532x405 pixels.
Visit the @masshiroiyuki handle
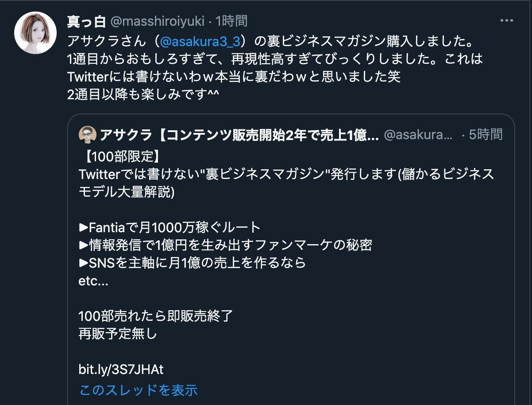click(157, 21)
